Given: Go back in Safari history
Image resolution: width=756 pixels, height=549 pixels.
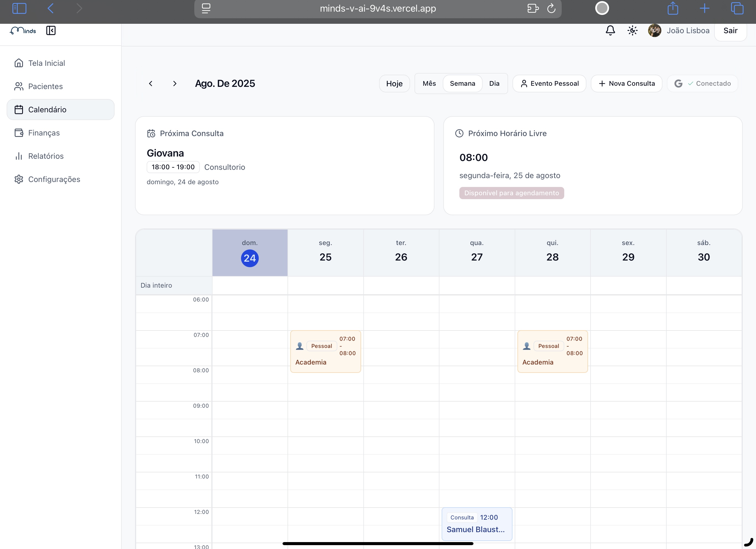Looking at the screenshot, I should pos(51,8).
